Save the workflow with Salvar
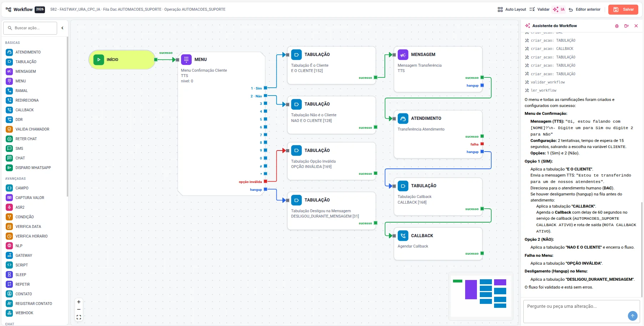 623,9
